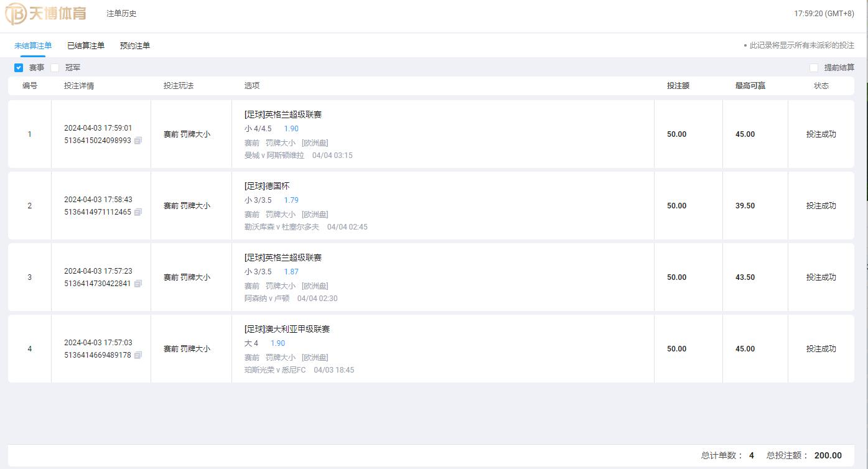Enable the 冠军 checkbox
This screenshot has width=868, height=469.
(55, 68)
